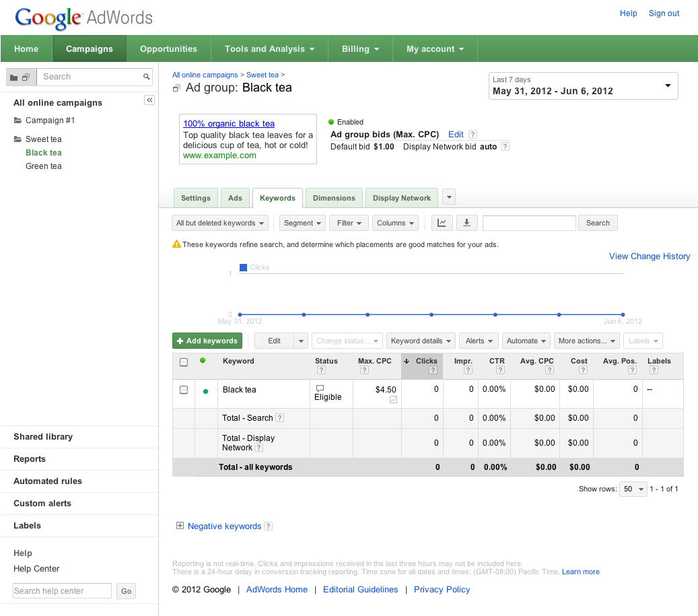The width and height of the screenshot is (698, 616).
Task: Click the keyword Search button
Action: pos(598,223)
